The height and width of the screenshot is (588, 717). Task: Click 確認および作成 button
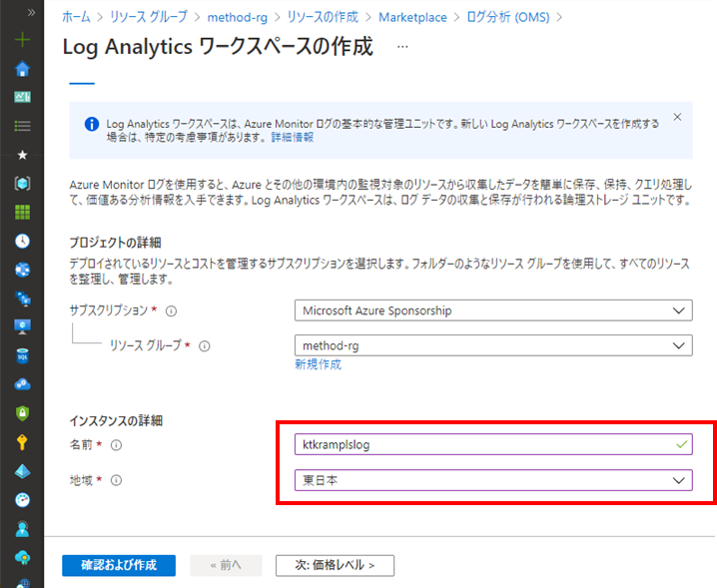[119, 566]
